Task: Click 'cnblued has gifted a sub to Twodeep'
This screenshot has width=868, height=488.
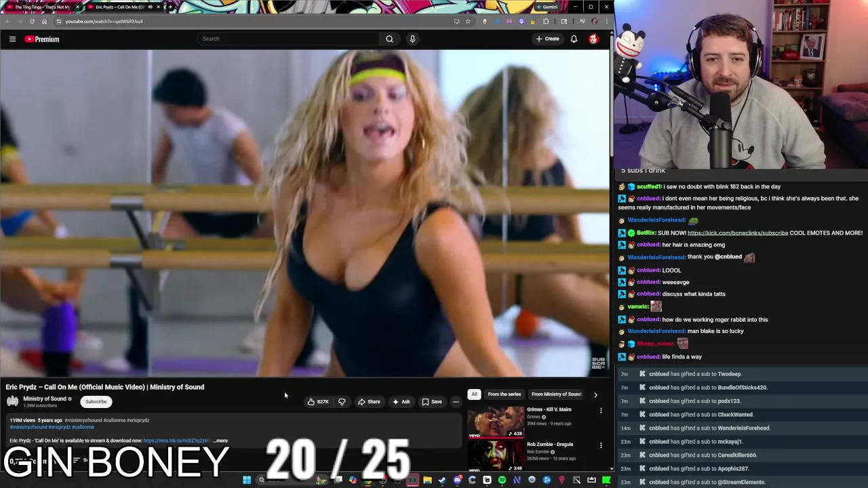Action: coord(695,373)
